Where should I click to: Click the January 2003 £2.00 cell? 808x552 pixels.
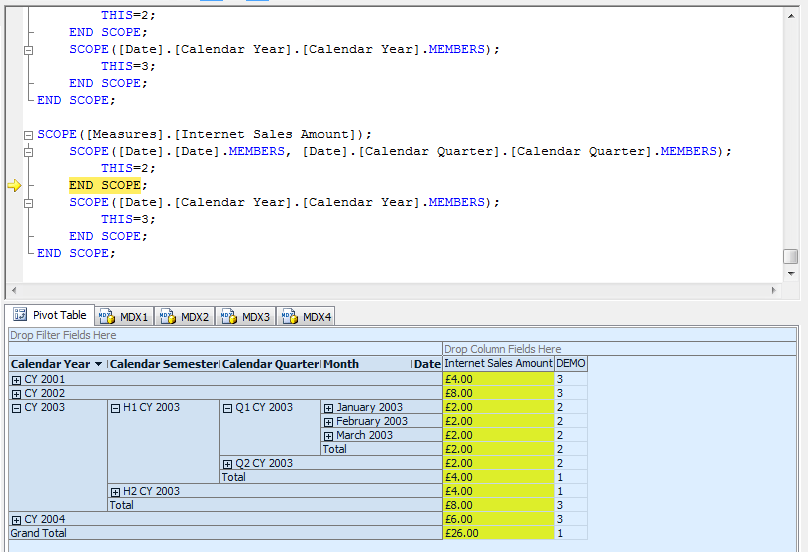pyautogui.click(x=498, y=407)
